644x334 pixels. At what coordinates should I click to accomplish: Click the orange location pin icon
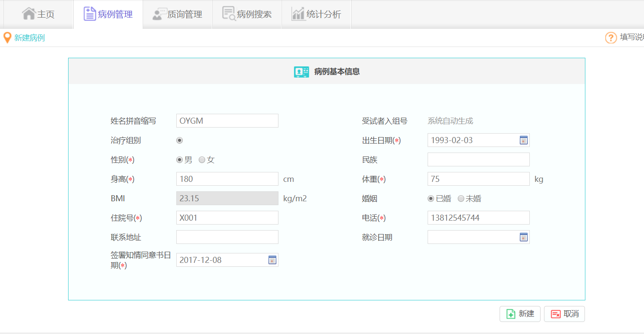(7, 38)
